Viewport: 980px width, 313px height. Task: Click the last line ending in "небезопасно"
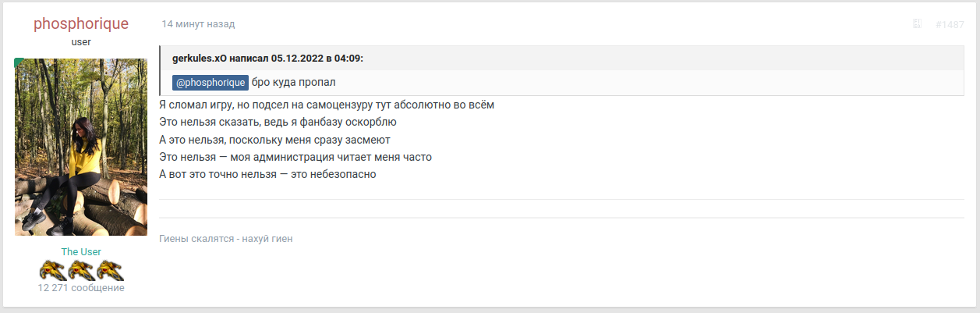coord(268,174)
